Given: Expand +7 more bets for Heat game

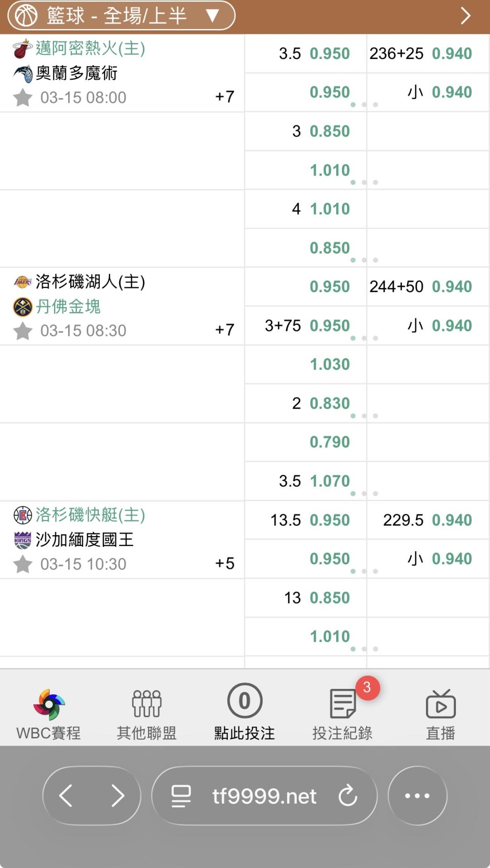Looking at the screenshot, I should pyautogui.click(x=225, y=97).
